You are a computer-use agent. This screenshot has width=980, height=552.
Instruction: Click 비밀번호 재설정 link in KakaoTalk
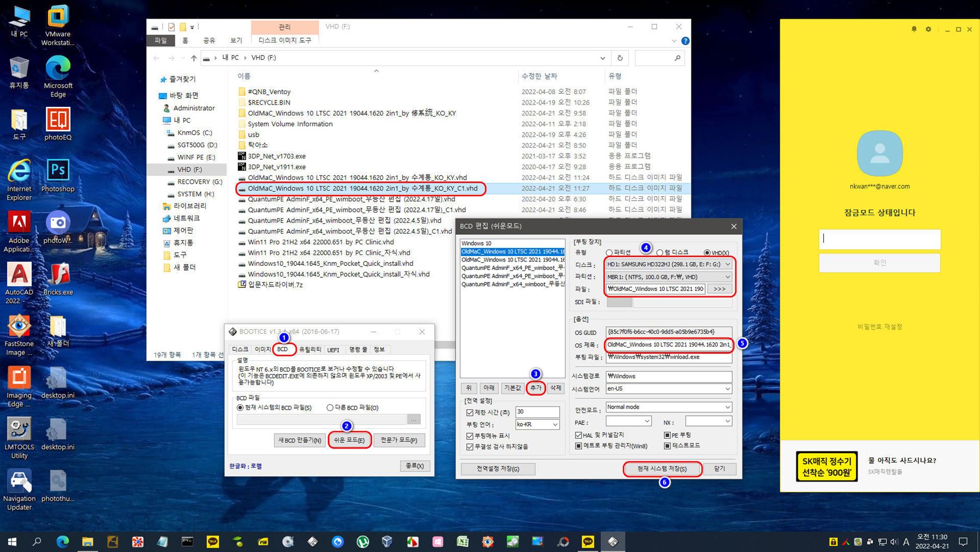[x=880, y=327]
